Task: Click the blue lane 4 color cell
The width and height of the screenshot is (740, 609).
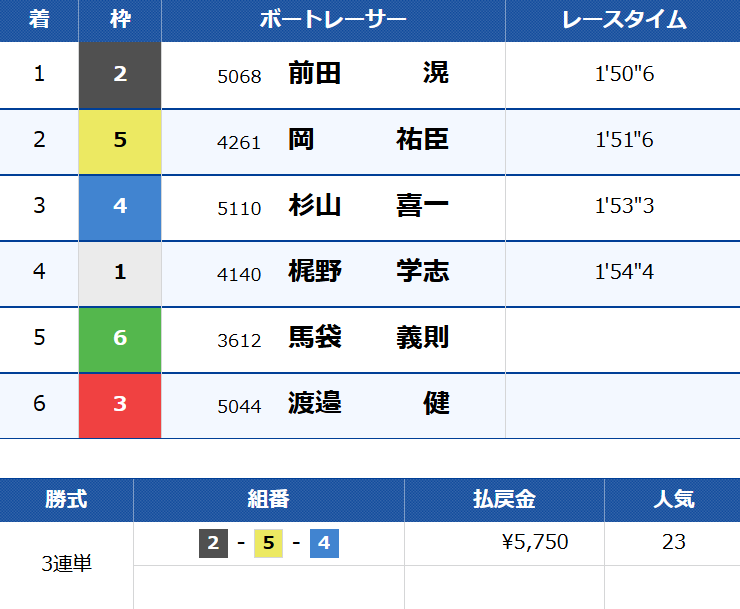Action: click(120, 207)
